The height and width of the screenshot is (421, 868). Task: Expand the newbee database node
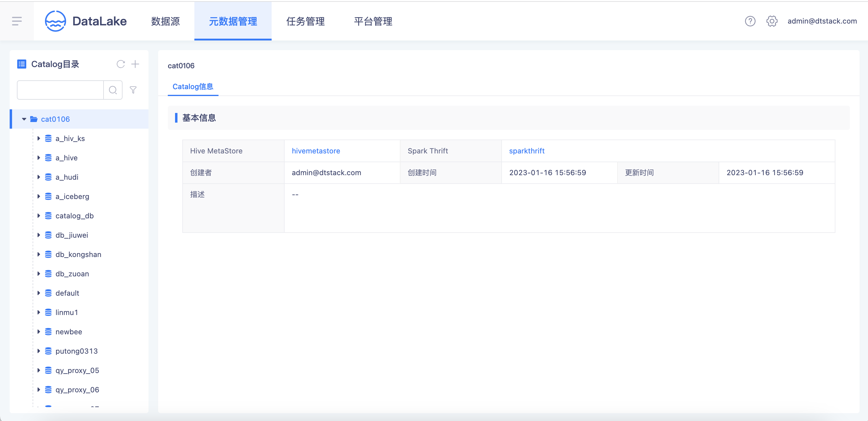[x=38, y=332]
